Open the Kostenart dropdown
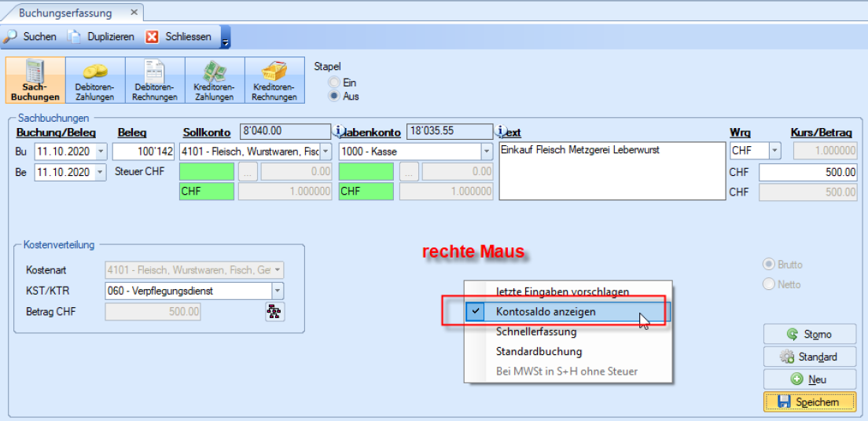 (x=278, y=270)
